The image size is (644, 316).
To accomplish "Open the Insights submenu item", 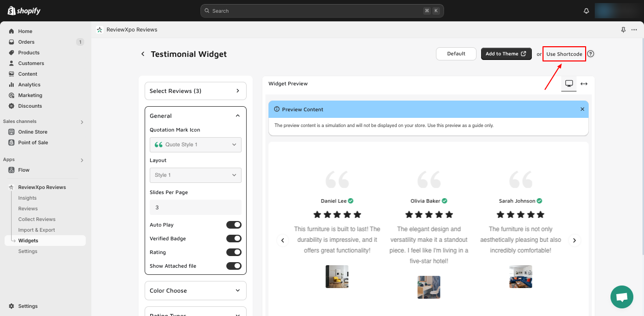I will [27, 198].
